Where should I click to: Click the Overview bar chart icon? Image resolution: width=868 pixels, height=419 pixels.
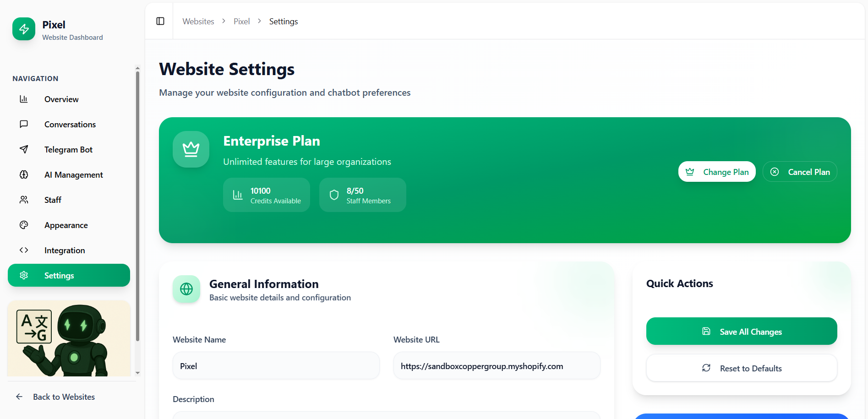24,99
